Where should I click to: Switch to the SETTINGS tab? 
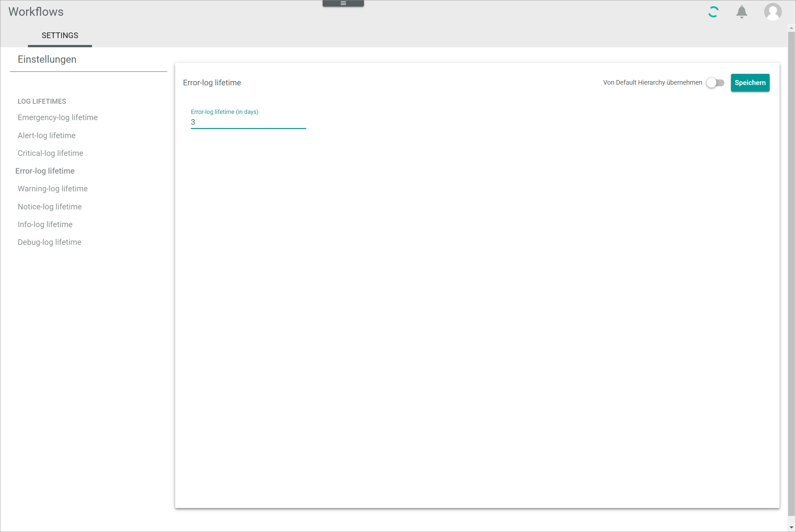(60, 35)
